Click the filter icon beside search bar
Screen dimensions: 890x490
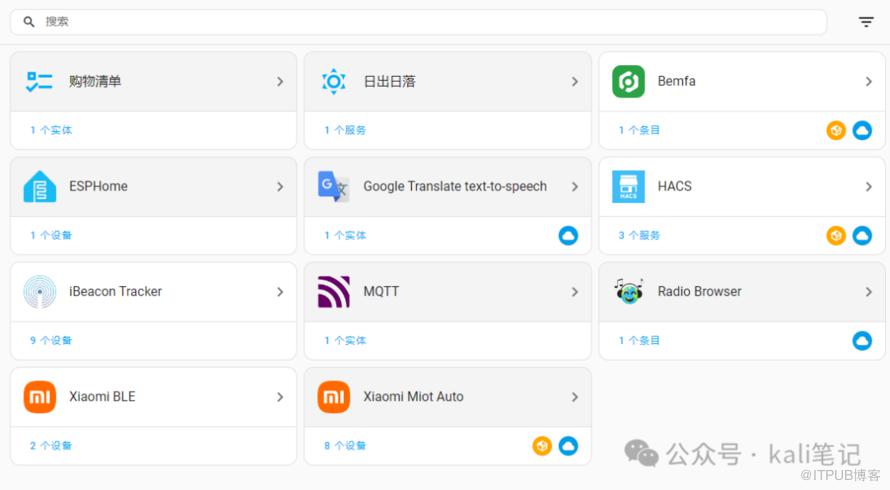(866, 22)
